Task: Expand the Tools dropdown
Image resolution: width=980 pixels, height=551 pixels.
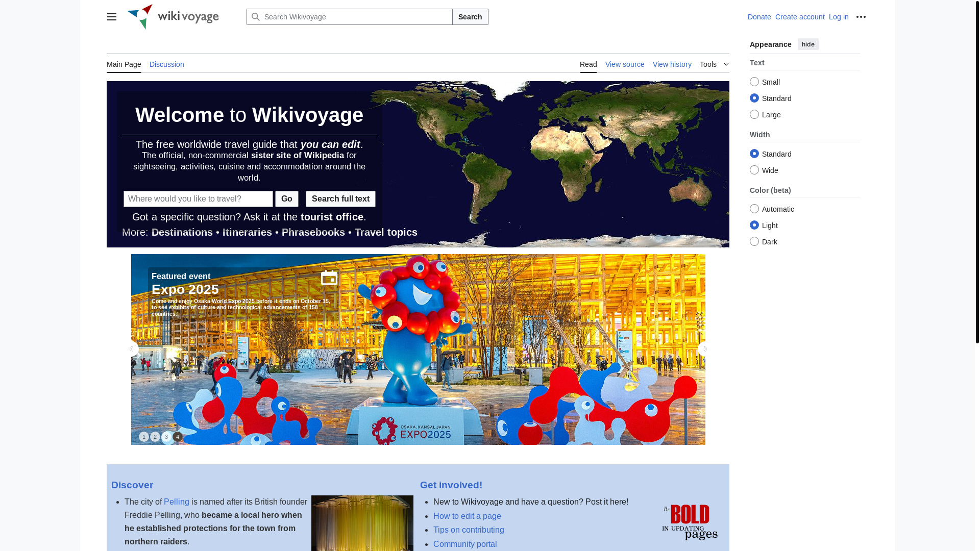Action: click(x=714, y=64)
